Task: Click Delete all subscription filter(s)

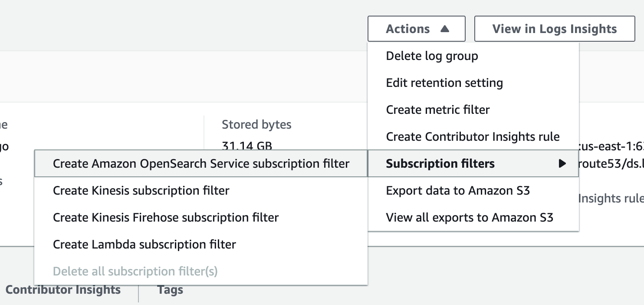Action: pyautogui.click(x=135, y=272)
